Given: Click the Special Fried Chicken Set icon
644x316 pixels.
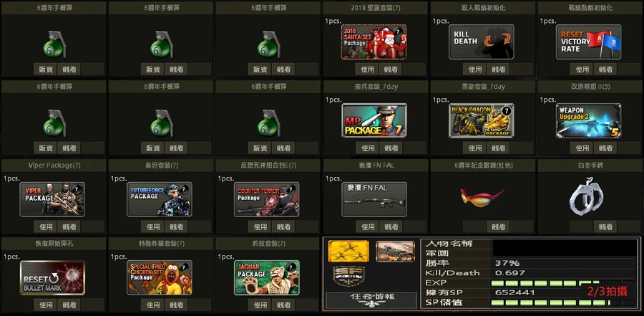Looking at the screenshot, I should (160, 278).
